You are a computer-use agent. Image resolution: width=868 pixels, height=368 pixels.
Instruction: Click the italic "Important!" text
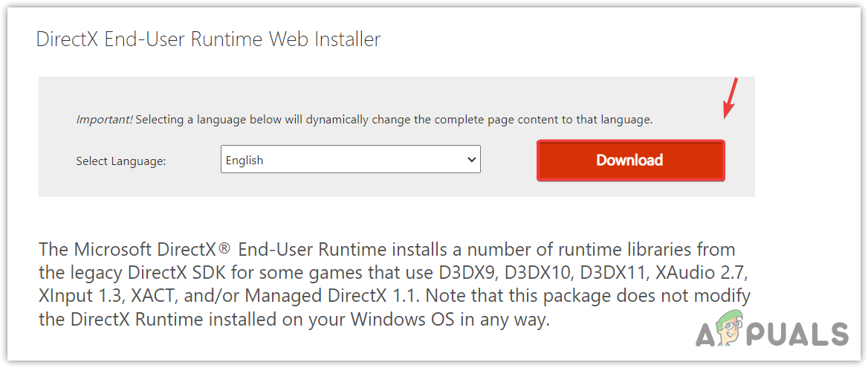tap(104, 119)
